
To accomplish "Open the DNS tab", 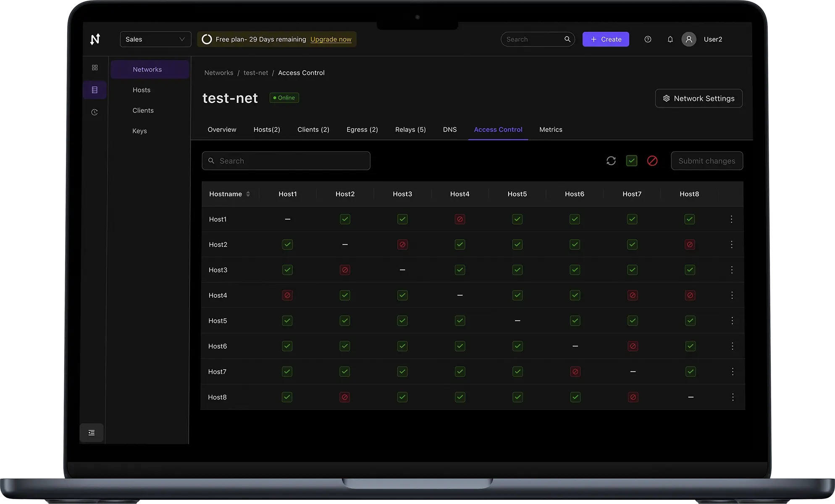I will point(449,129).
